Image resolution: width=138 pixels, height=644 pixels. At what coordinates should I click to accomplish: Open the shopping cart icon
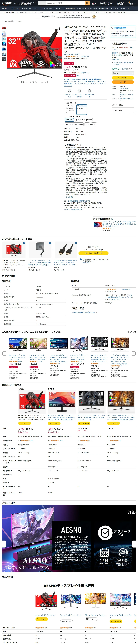131,3
